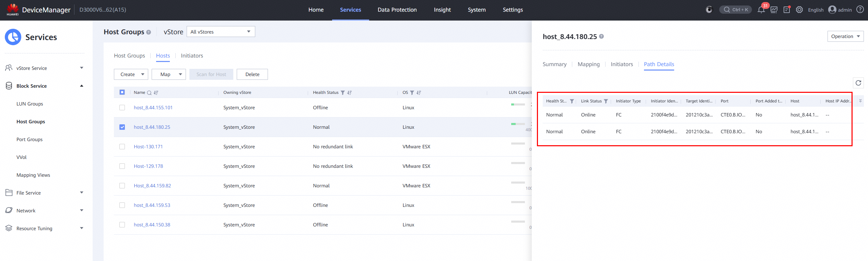Open the All vStores dropdown
This screenshot has height=261, width=868.
pos(221,32)
